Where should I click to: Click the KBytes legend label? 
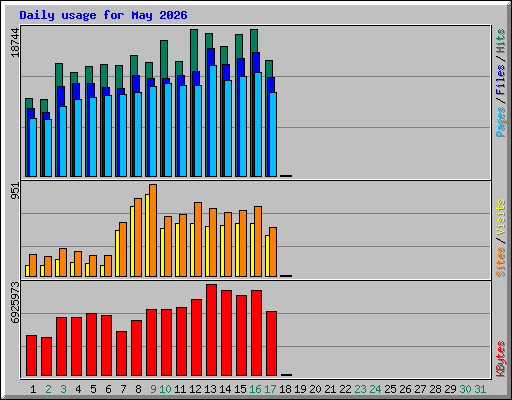click(501, 359)
